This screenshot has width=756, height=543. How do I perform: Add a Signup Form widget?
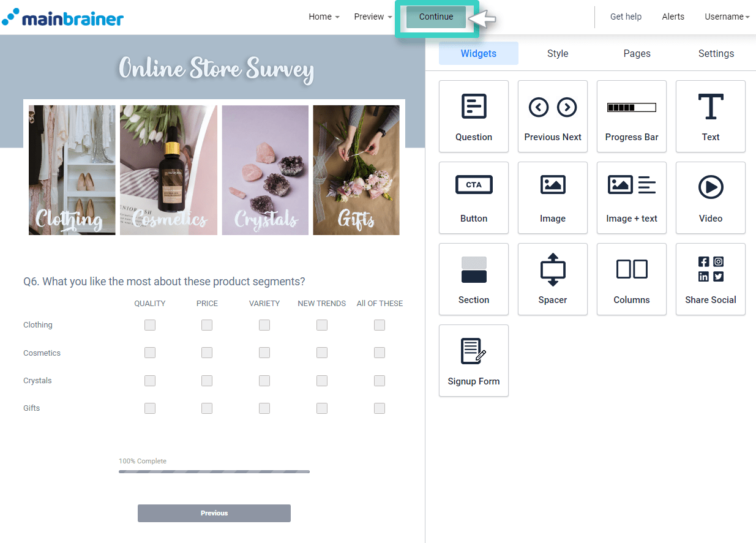(473, 361)
